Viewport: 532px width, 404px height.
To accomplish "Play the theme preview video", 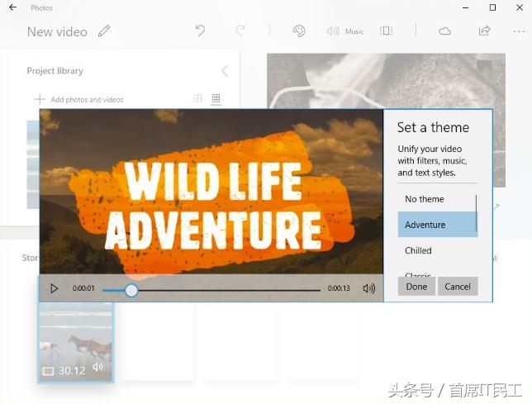I will click(54, 288).
